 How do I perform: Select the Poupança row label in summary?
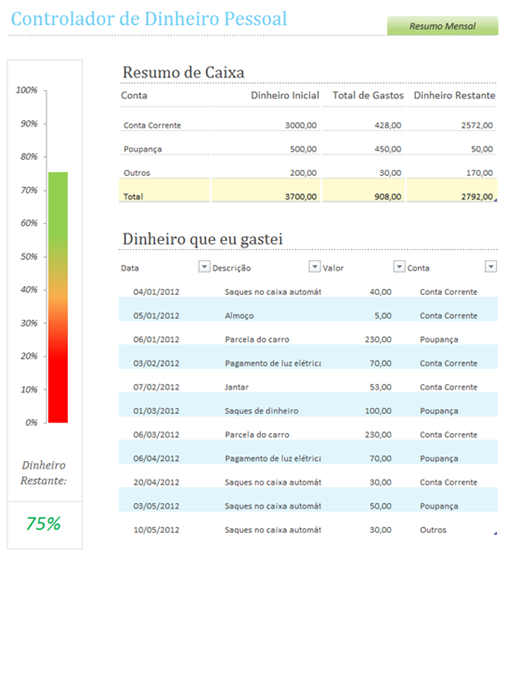[142, 149]
